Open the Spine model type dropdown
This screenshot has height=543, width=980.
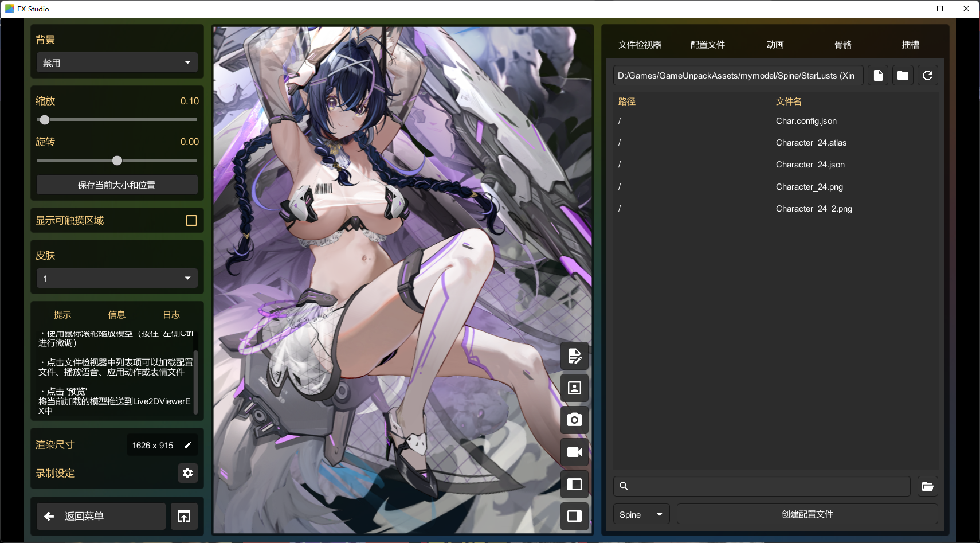coord(641,514)
